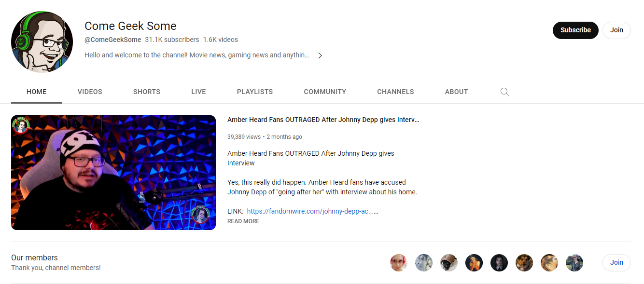Click the @ComeGeekSome handle
The width and height of the screenshot is (644, 284).
[112, 40]
